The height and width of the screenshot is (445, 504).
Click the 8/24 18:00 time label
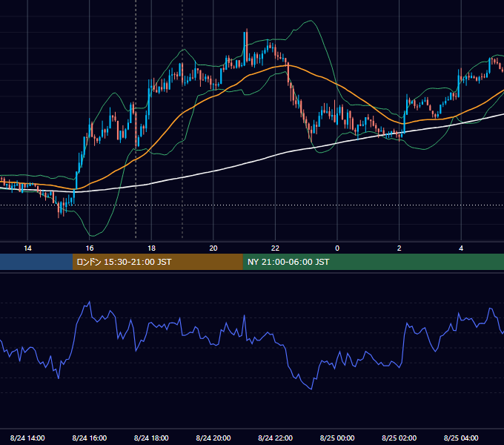tap(151, 438)
